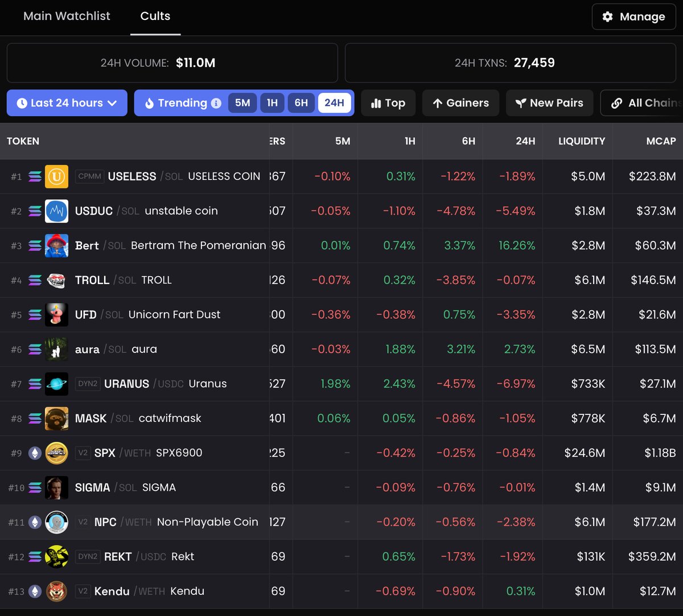Viewport: 683px width, 616px height.
Task: Click USELESS token symbol text
Action: pyautogui.click(x=132, y=176)
